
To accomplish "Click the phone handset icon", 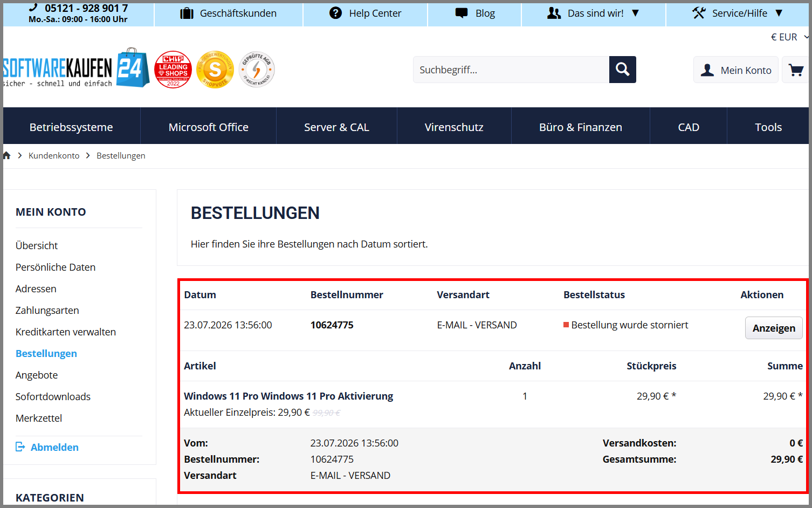I will click(x=33, y=7).
